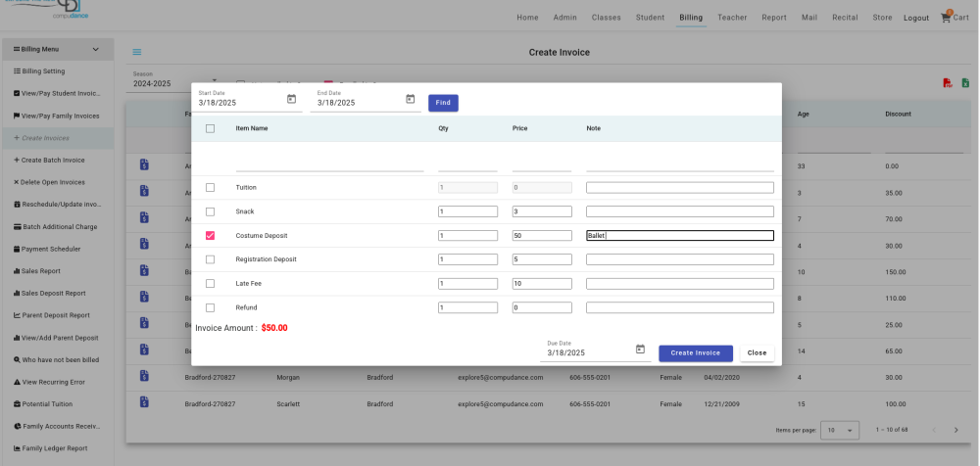Open the Start Date calendar picker
Screen dimensions: 980x466
(x=291, y=99)
